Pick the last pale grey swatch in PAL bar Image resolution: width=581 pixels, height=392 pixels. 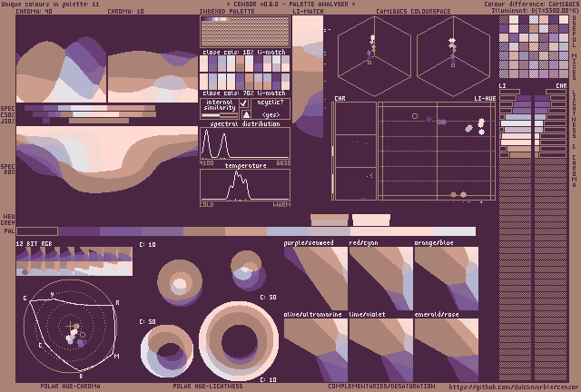[455, 231]
